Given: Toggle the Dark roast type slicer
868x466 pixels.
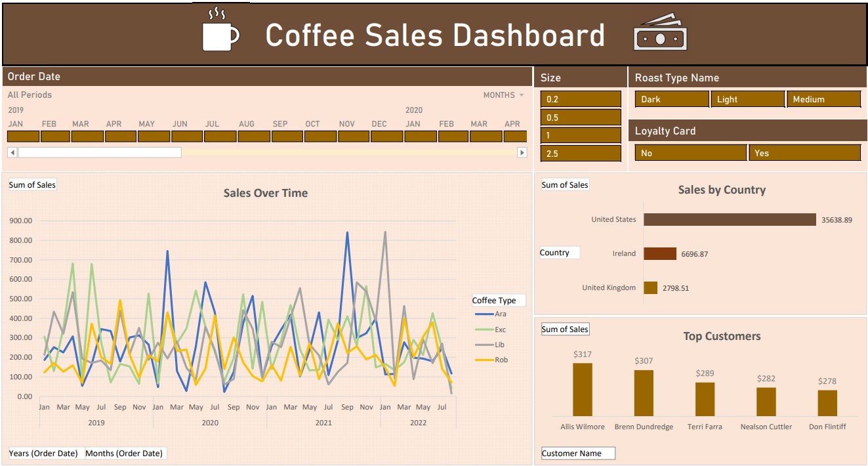Looking at the screenshot, I should [x=672, y=99].
